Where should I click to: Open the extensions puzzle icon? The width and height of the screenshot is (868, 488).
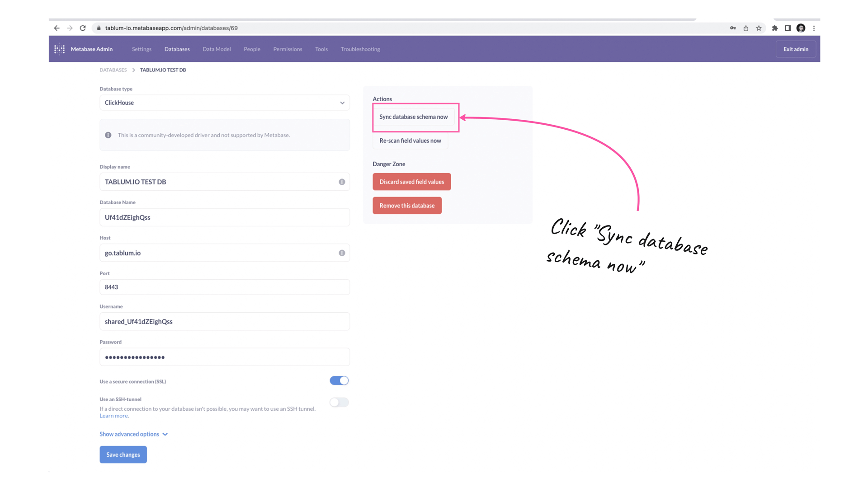(x=775, y=28)
